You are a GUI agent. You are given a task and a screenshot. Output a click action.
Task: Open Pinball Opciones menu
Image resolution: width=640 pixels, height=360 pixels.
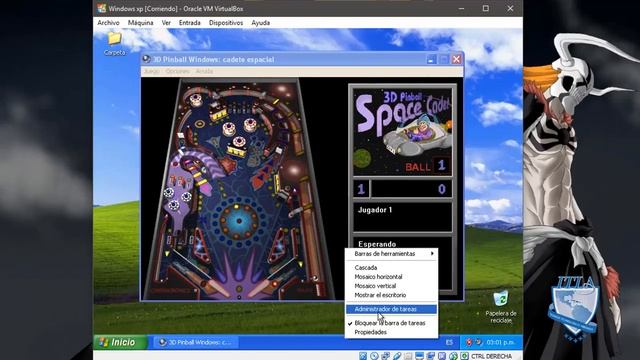pos(178,71)
